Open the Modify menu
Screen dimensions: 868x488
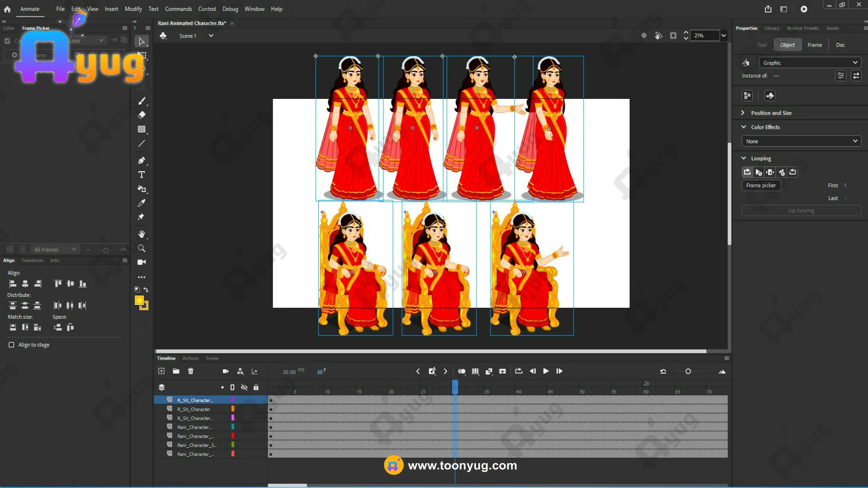133,9
